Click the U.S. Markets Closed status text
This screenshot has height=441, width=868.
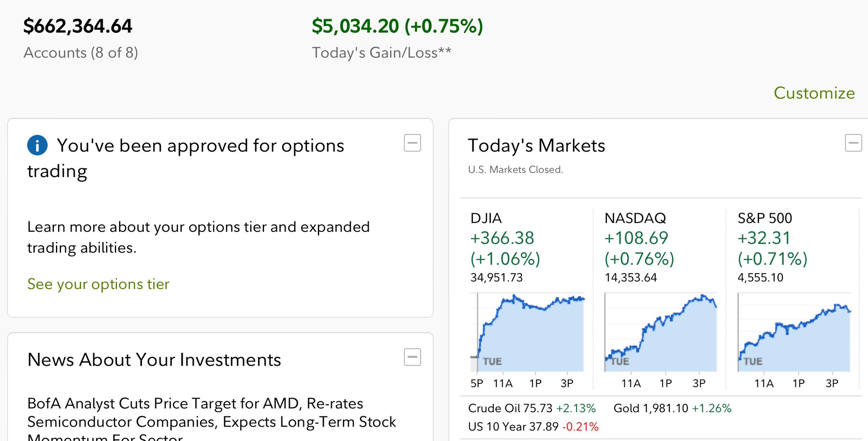pyautogui.click(x=515, y=169)
